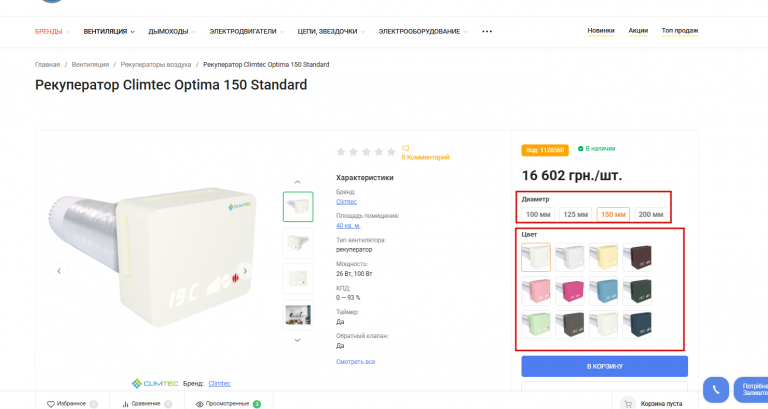Viewport: 768px width, 409px height.
Task: Click the В КОРЗИНУ button
Action: [604, 367]
